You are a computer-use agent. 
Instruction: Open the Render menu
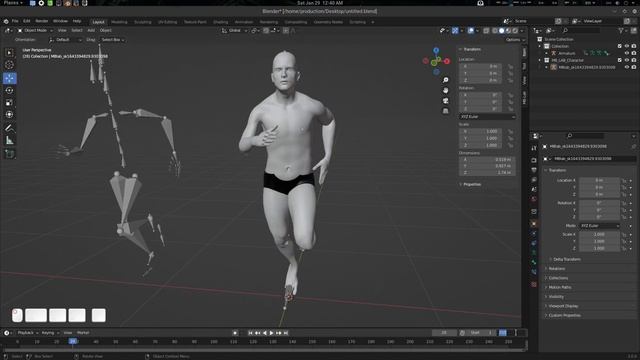42,21
